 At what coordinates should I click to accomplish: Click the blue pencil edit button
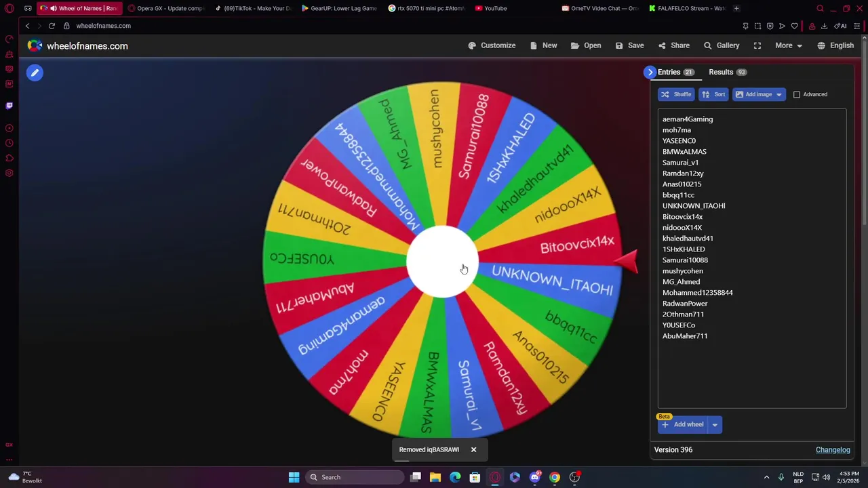tap(35, 73)
